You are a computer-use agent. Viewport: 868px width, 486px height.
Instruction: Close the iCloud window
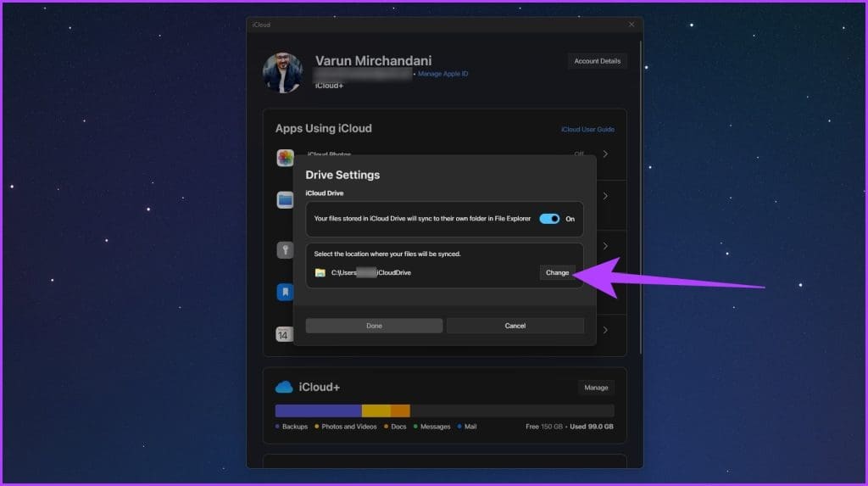coord(631,25)
